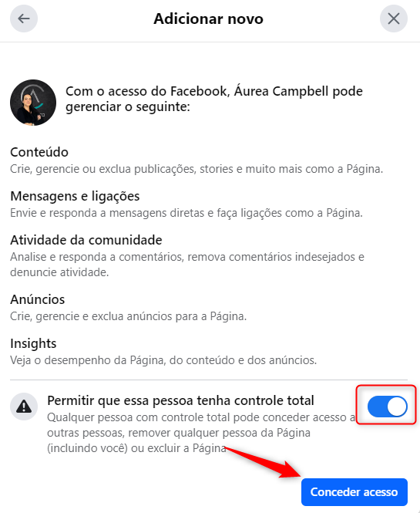Screen dimensions: 420x513
Task: Click the Conceder acesso button
Action: pos(354,492)
